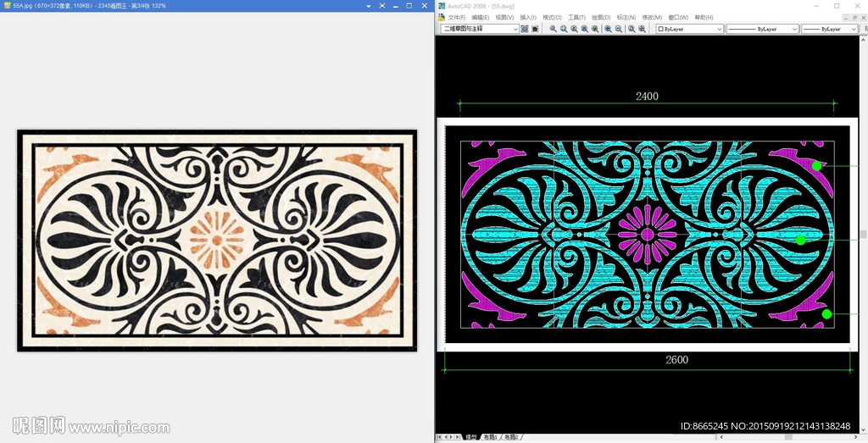
Task: Open the 绘图(D) menu
Action: pyautogui.click(x=600, y=17)
